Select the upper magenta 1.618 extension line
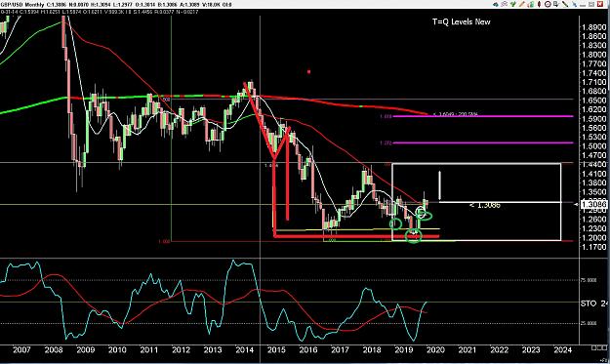 (x=483, y=116)
